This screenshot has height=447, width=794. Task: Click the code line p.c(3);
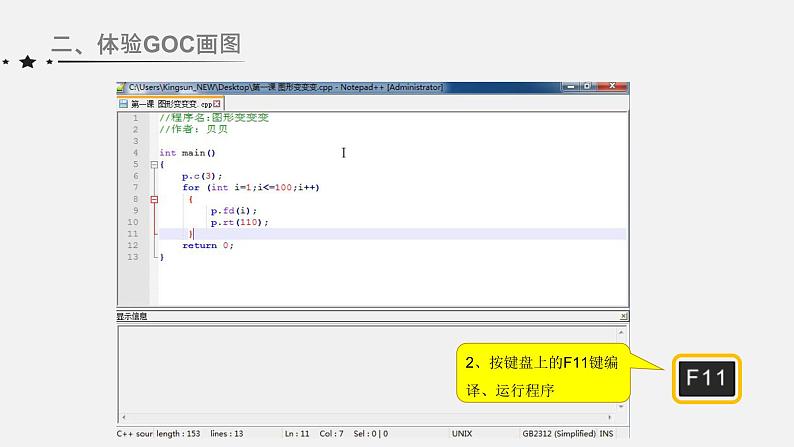point(202,176)
